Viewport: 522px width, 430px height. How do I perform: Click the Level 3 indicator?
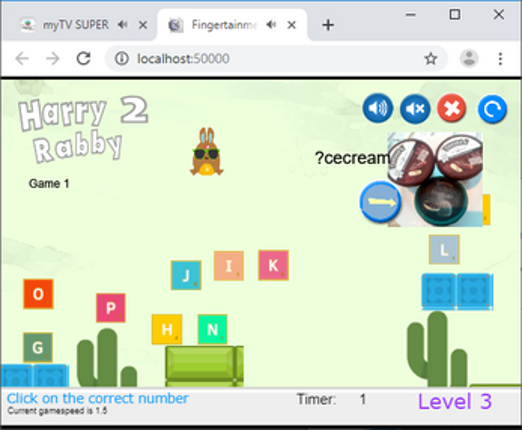click(455, 401)
